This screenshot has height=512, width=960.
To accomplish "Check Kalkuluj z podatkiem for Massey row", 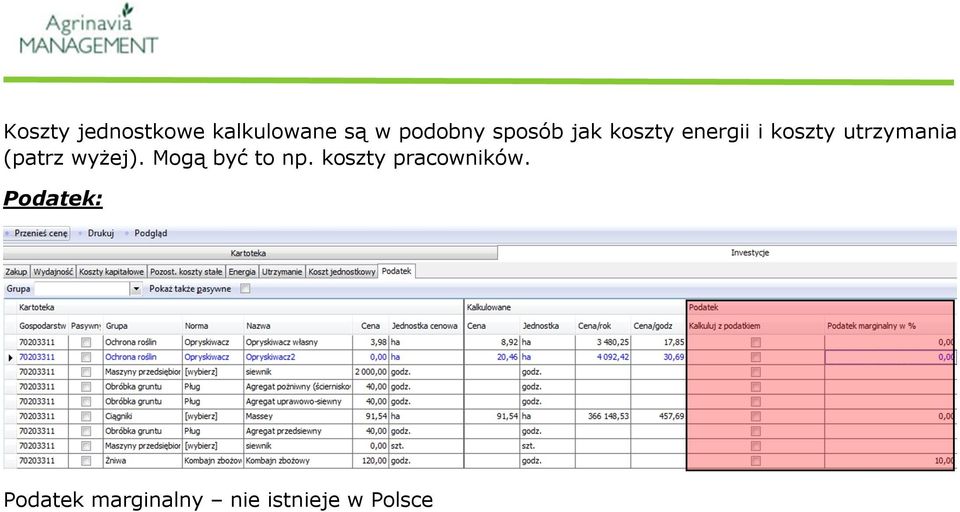I will tap(756, 416).
